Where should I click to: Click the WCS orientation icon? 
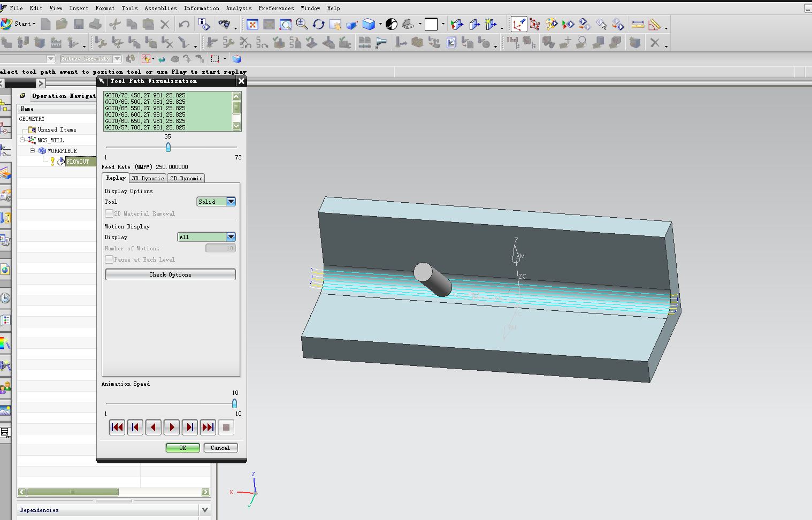coord(518,24)
